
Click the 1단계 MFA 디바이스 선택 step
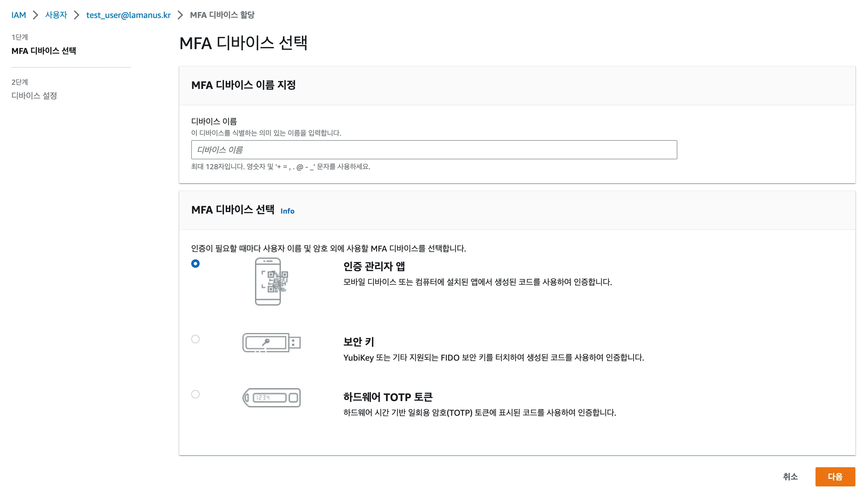coord(44,51)
